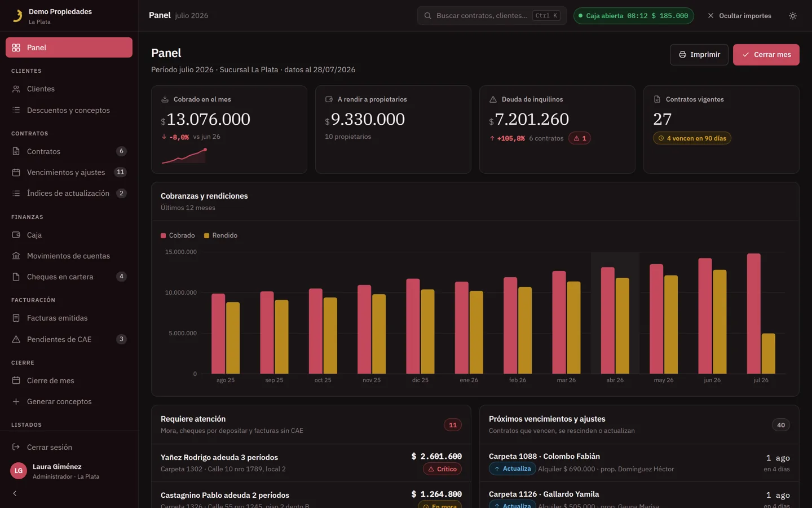Toggle the light/dark theme sun icon
This screenshot has width=812, height=508.
pos(793,16)
